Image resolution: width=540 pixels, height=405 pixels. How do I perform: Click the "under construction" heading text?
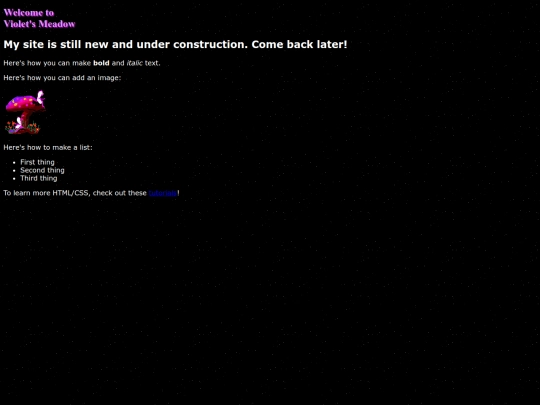coord(175,44)
